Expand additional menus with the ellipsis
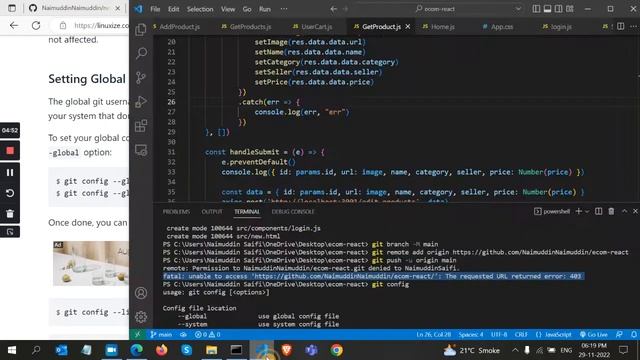 [284, 9]
